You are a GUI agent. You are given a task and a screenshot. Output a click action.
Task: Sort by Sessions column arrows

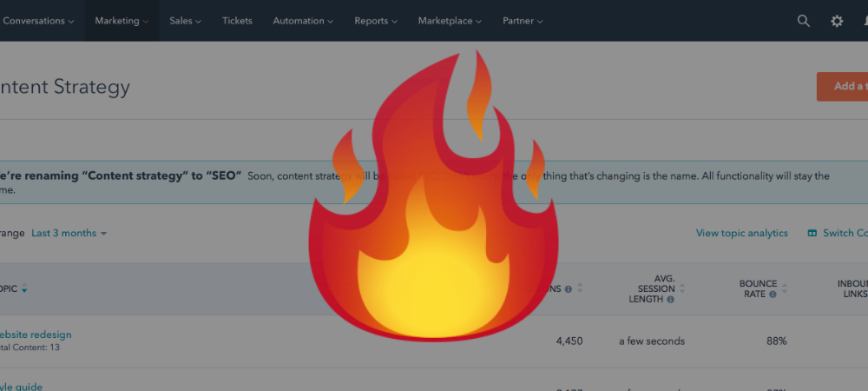coord(580,288)
